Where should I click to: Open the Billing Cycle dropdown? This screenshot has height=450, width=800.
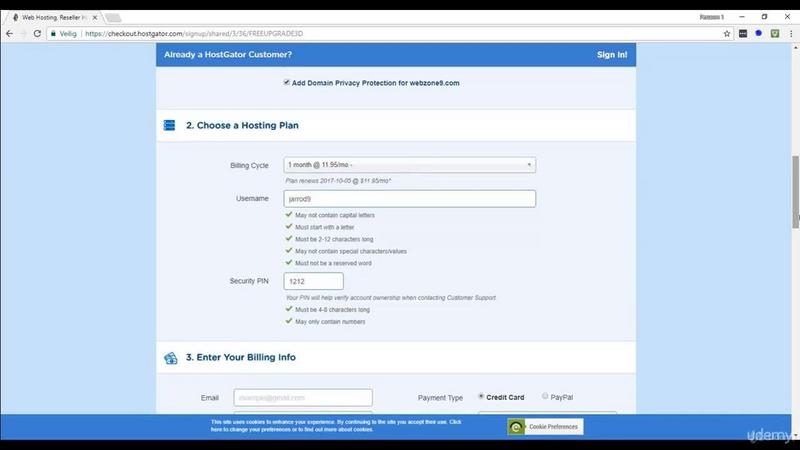point(410,165)
